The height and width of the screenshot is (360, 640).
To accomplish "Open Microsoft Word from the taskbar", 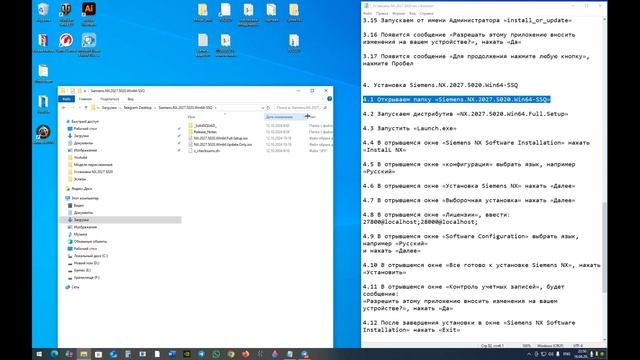I will click(172, 354).
